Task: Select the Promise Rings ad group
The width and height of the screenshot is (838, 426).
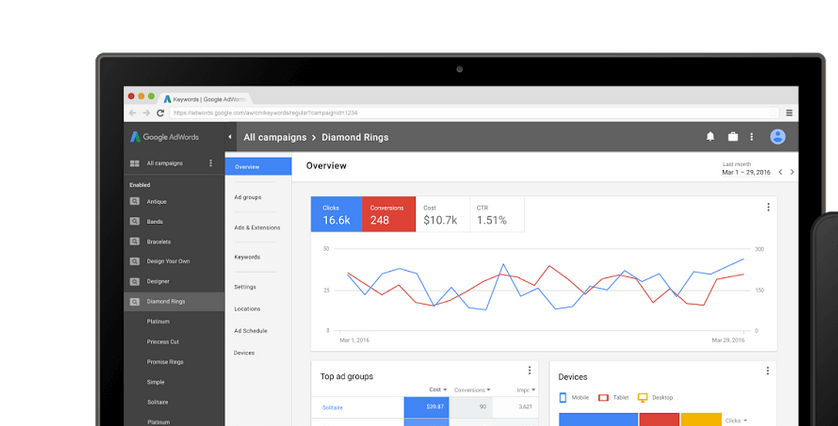Action: coord(165,362)
